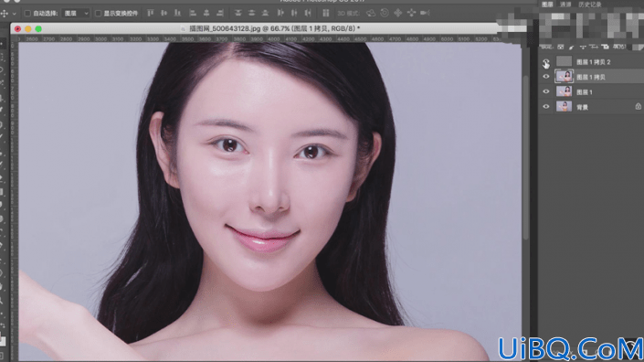Click Align top edges icon
644x362 pixels.
[x=151, y=13]
